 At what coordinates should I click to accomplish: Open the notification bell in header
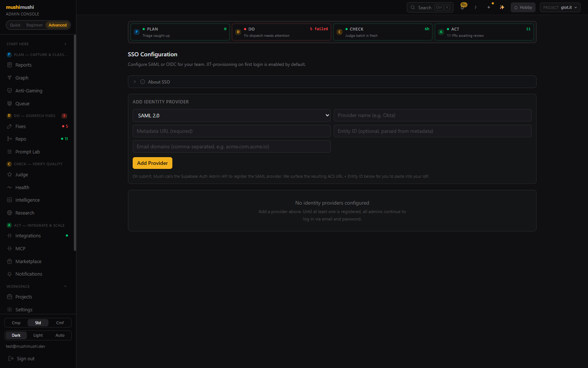pos(462,7)
